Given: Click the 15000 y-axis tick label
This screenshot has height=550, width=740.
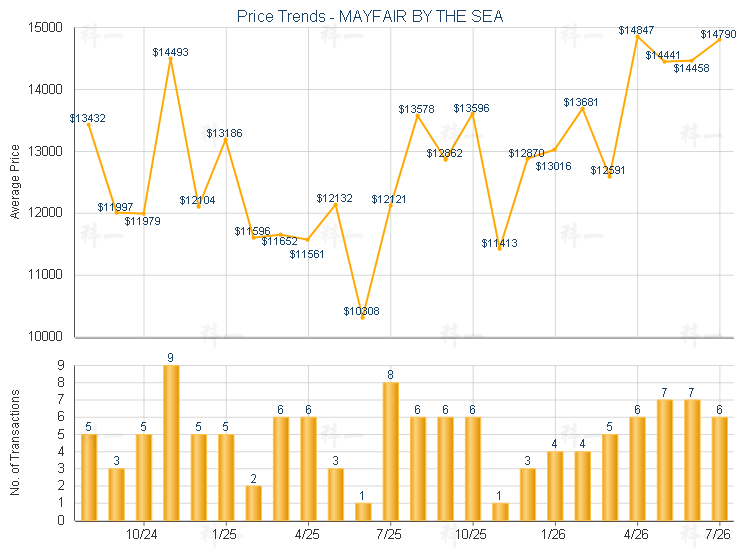Looking at the screenshot, I should tap(45, 27).
